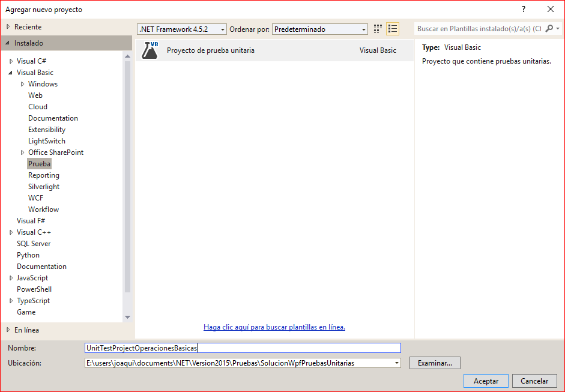Collapse the Instalado section
This screenshot has width=565, height=392.
[x=8, y=43]
